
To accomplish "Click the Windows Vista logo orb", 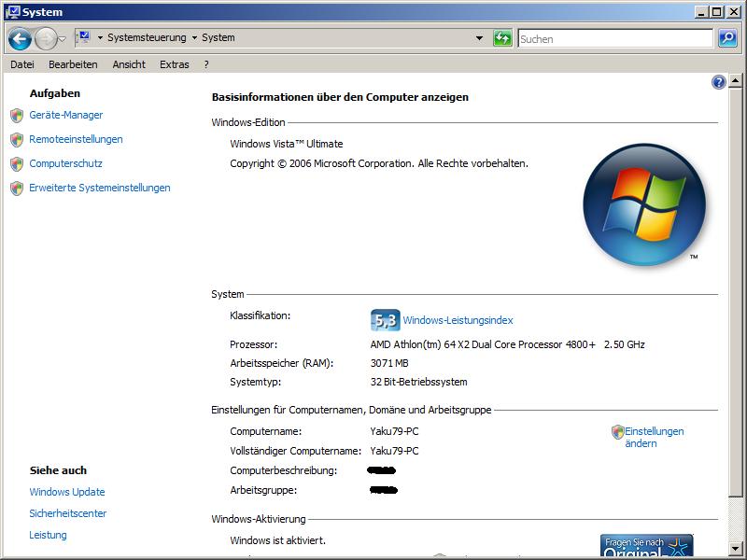I will pyautogui.click(x=644, y=204).
